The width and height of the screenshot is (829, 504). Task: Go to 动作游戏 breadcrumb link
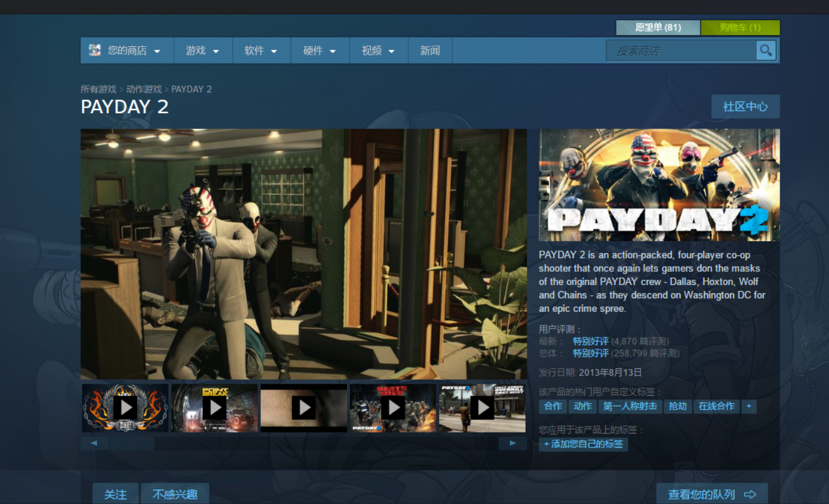[144, 89]
